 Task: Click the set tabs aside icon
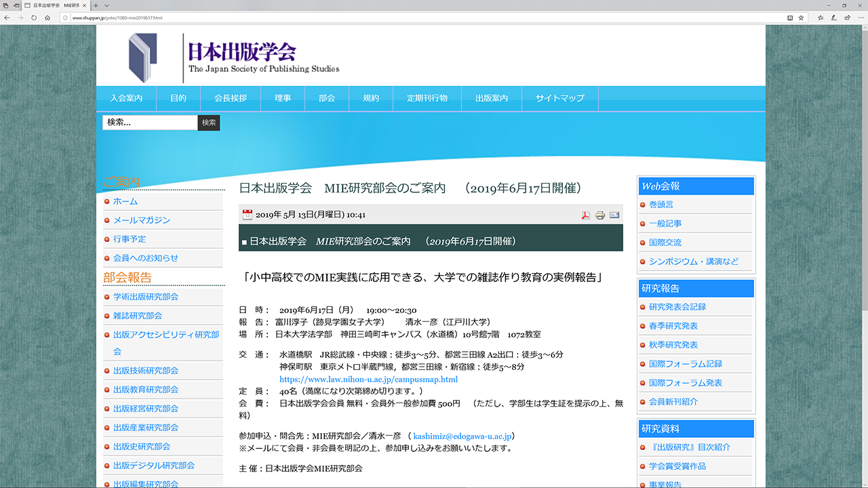click(16, 5)
